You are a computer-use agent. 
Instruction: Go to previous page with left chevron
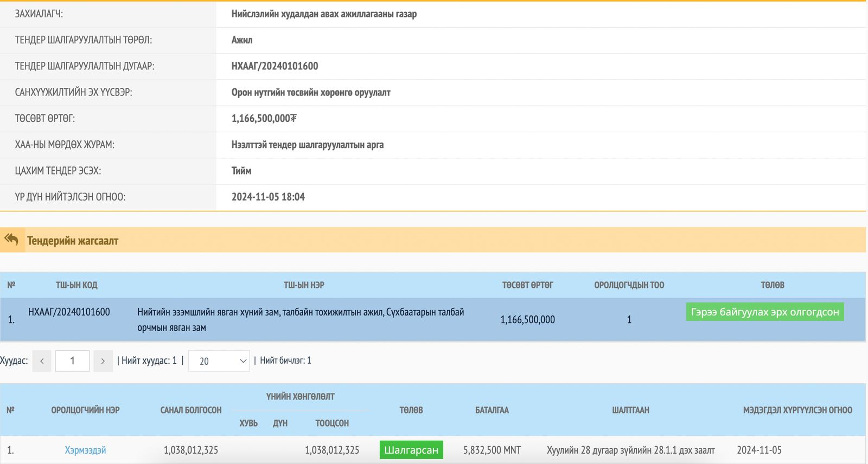(x=42, y=361)
